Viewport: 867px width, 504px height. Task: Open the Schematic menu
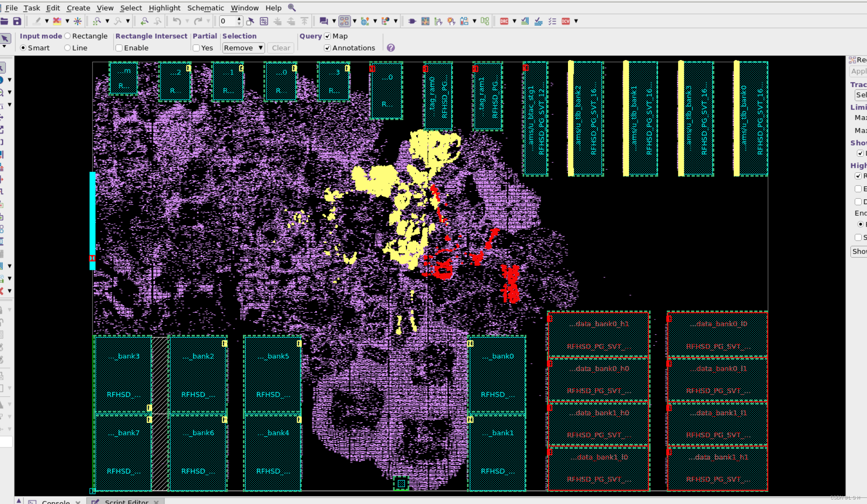[206, 8]
